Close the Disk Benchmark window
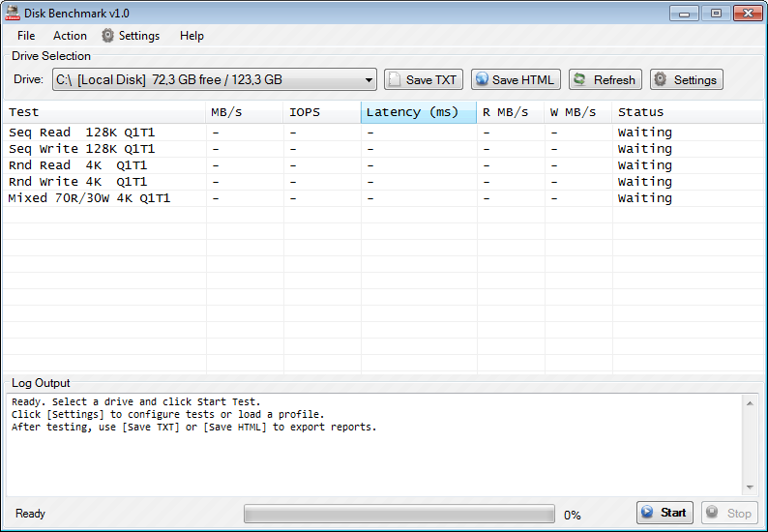768x532 pixels. (748, 14)
